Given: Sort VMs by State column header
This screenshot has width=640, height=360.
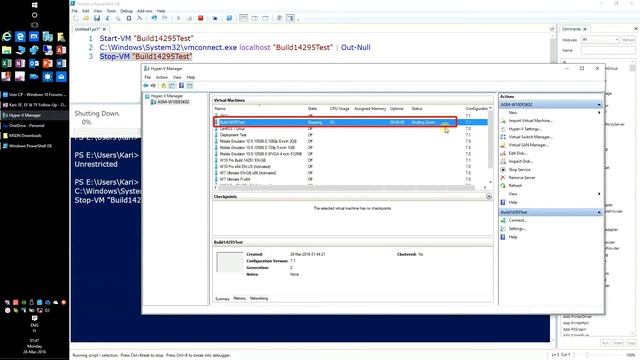Looking at the screenshot, I should (x=312, y=109).
